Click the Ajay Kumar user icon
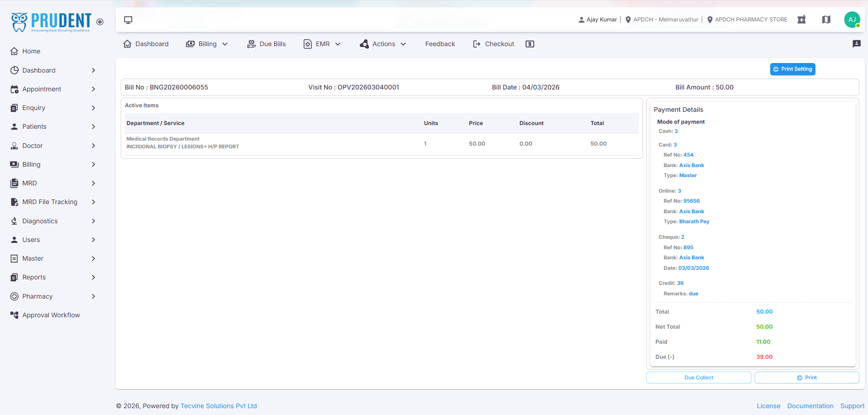 coord(581,20)
